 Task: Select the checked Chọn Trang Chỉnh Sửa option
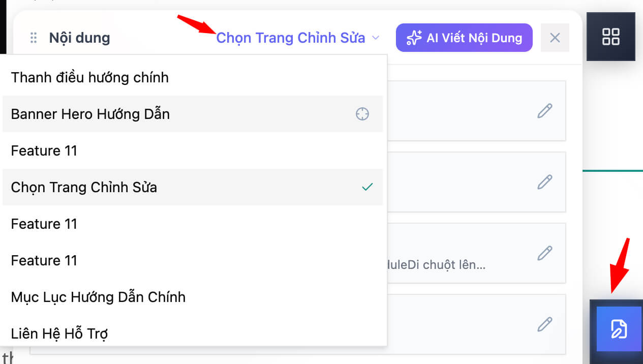(x=193, y=187)
